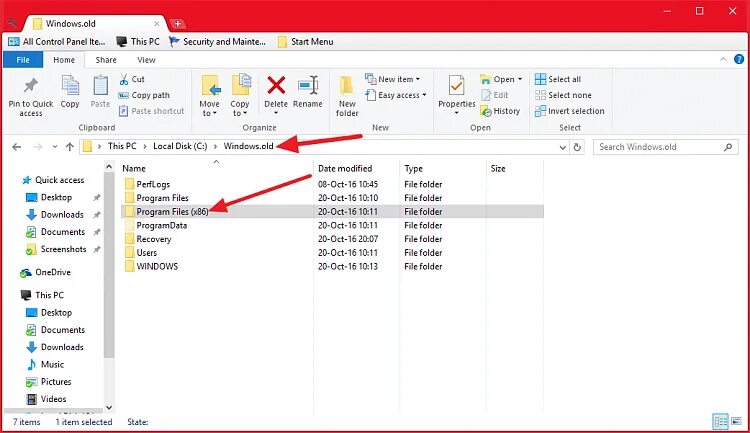Switch to Large icons view in status bar

pos(737,422)
